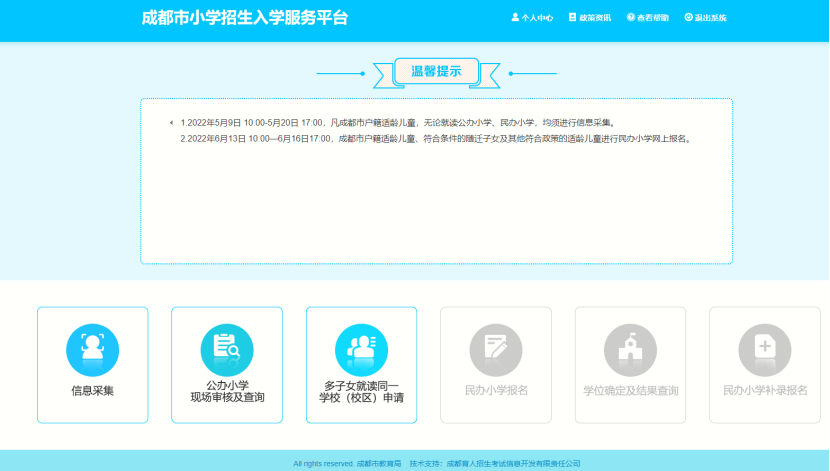Select the 信息采集 card label
The width and height of the screenshot is (830, 471).
click(x=92, y=391)
